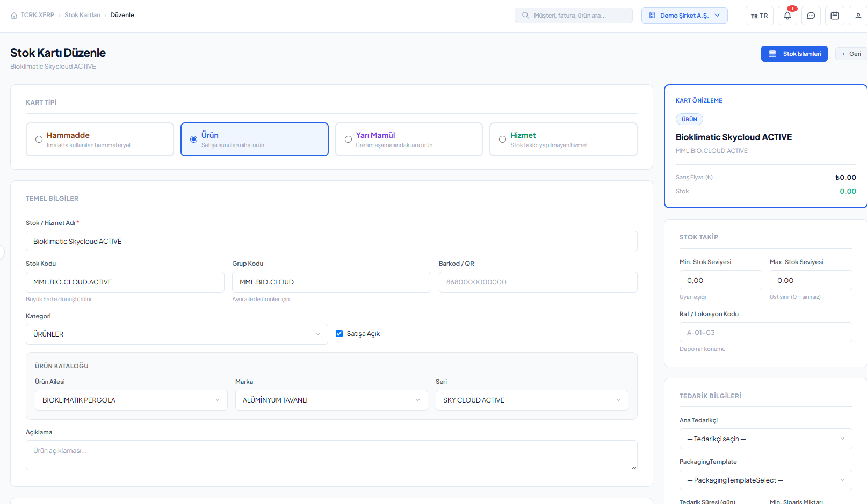Click the Max. Stok Seviyesi field
The width and height of the screenshot is (867, 504).
(811, 280)
